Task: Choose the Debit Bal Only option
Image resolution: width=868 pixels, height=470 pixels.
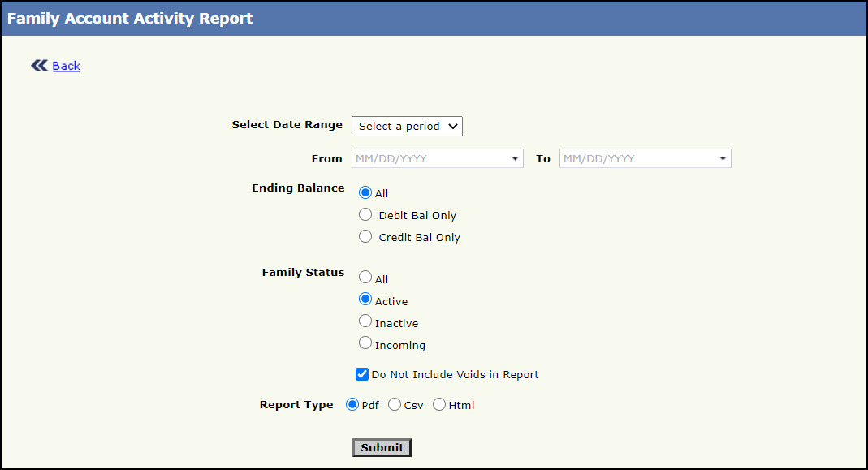Action: coord(365,215)
